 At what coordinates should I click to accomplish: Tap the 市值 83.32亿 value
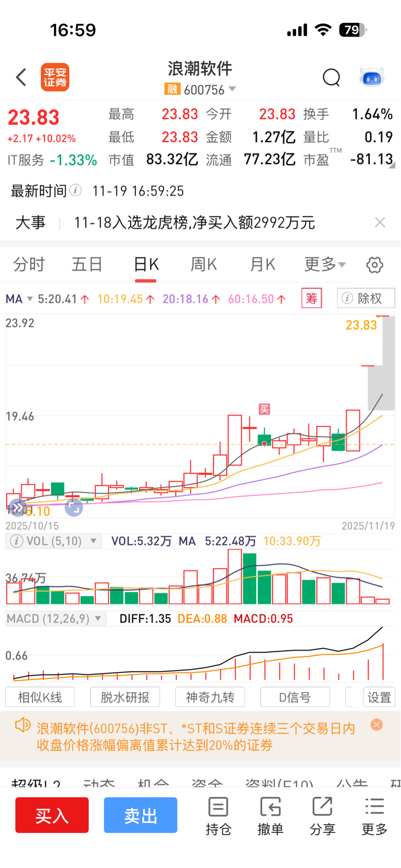point(172,159)
